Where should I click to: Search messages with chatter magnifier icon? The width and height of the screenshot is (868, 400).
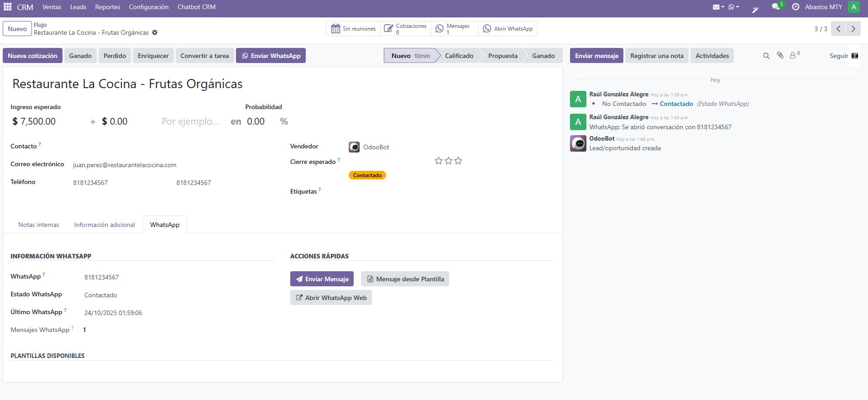point(766,56)
